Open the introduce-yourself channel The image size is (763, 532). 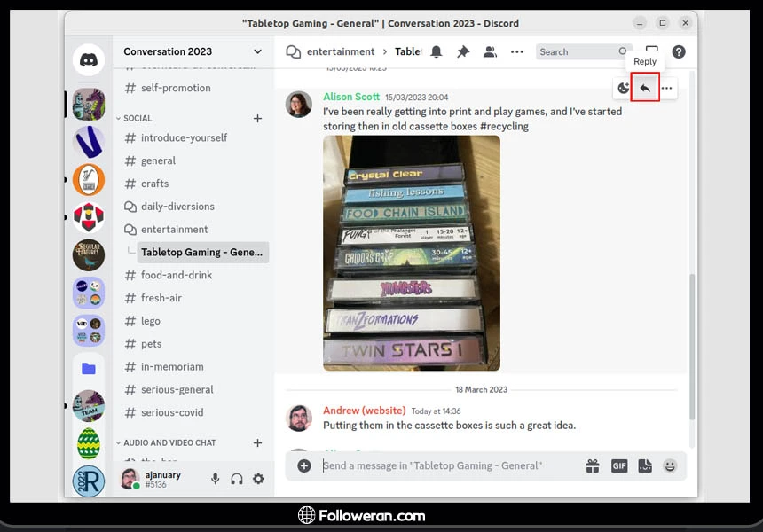184,137
